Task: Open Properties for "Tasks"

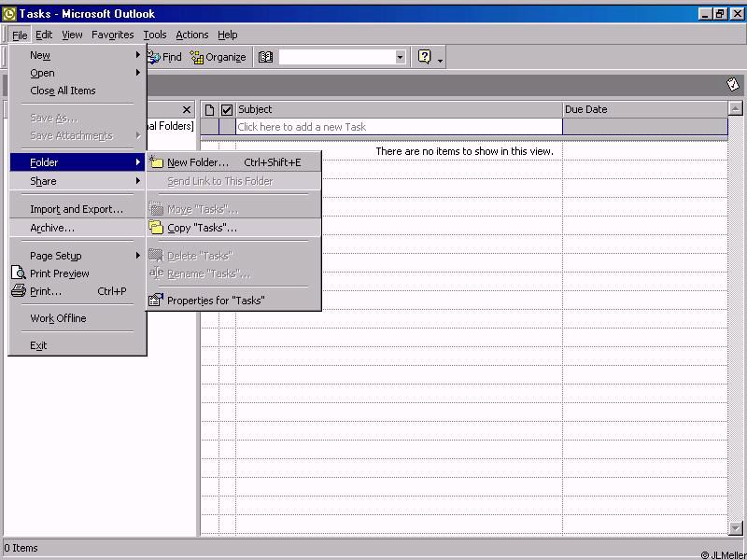Action: [x=215, y=301]
